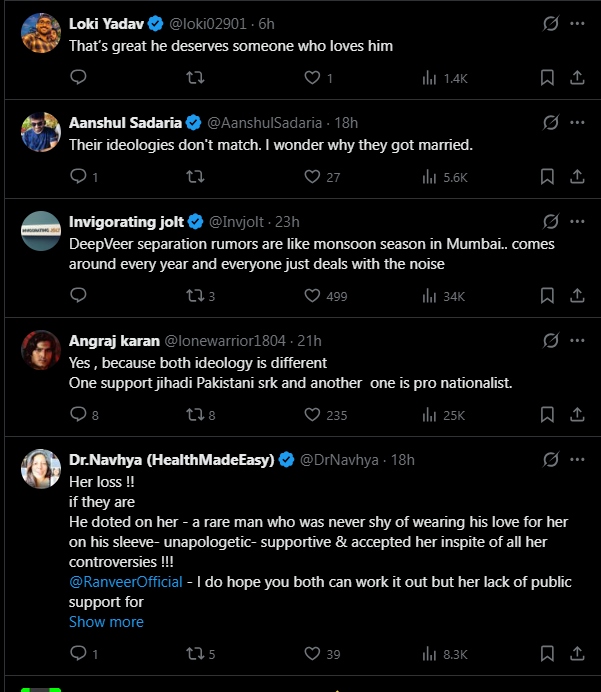Open Aanshul Sadaria's profile name
601x692 pixels.
(125, 122)
